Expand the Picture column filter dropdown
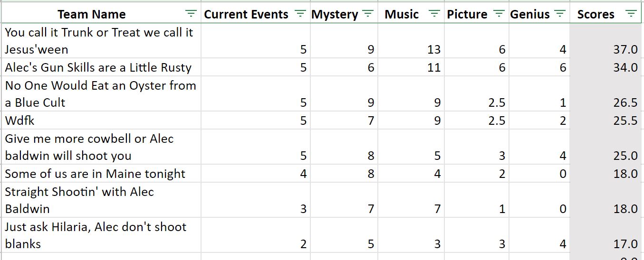The width and height of the screenshot is (644, 260). pyautogui.click(x=499, y=14)
